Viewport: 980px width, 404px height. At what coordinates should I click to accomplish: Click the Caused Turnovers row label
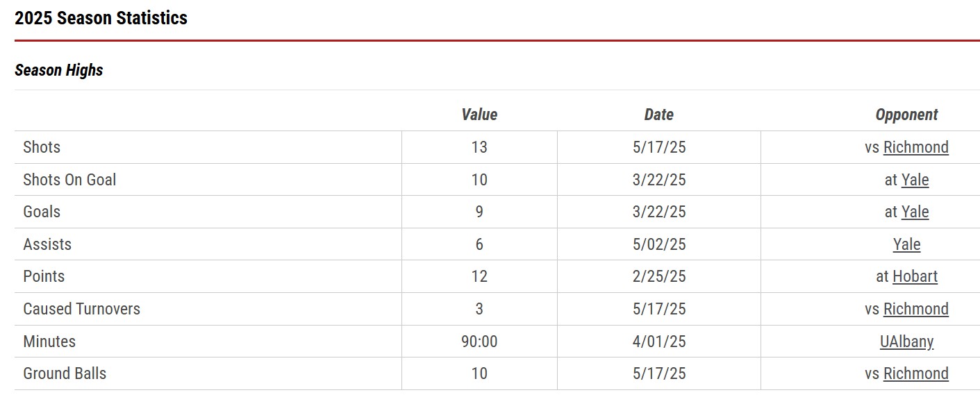pos(81,309)
